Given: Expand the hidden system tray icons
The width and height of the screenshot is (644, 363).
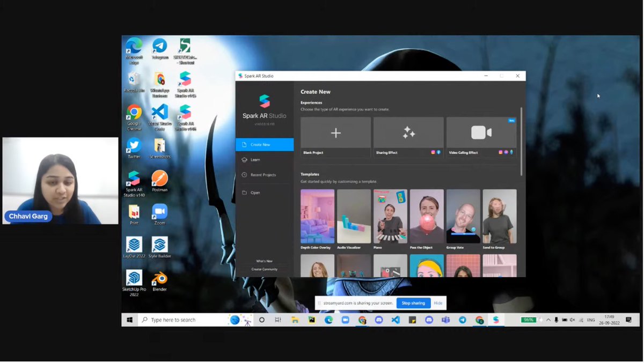Looking at the screenshot, I should pyautogui.click(x=548, y=320).
